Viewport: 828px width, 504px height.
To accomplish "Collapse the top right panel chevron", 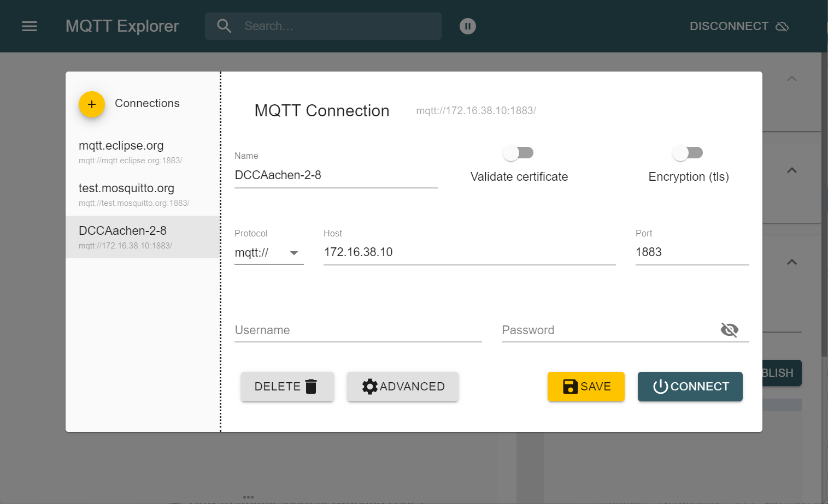I will (x=791, y=79).
